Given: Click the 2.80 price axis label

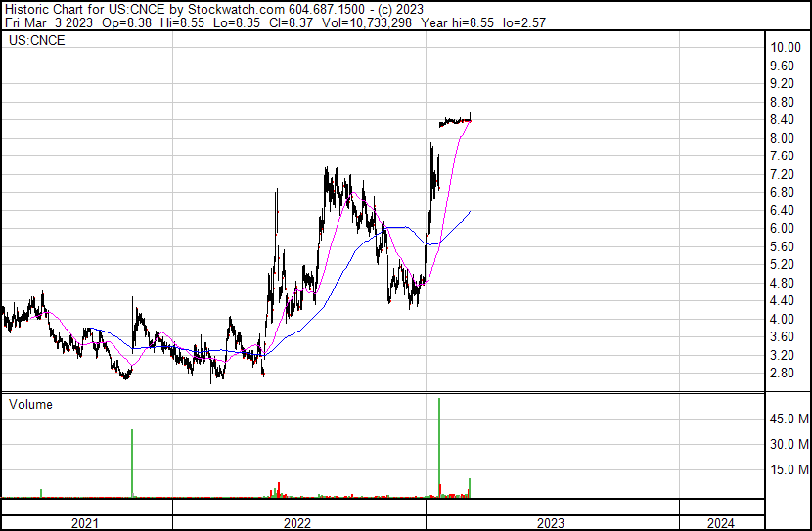Looking at the screenshot, I should pyautogui.click(x=782, y=374).
